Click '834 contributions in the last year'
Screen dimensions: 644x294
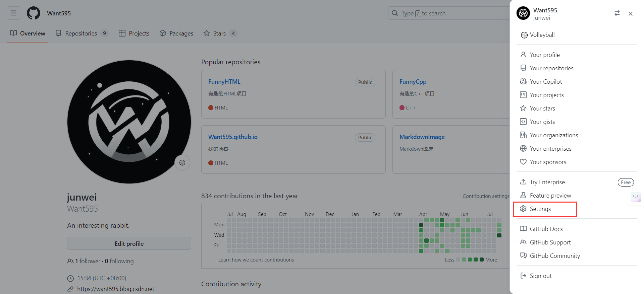pos(250,196)
